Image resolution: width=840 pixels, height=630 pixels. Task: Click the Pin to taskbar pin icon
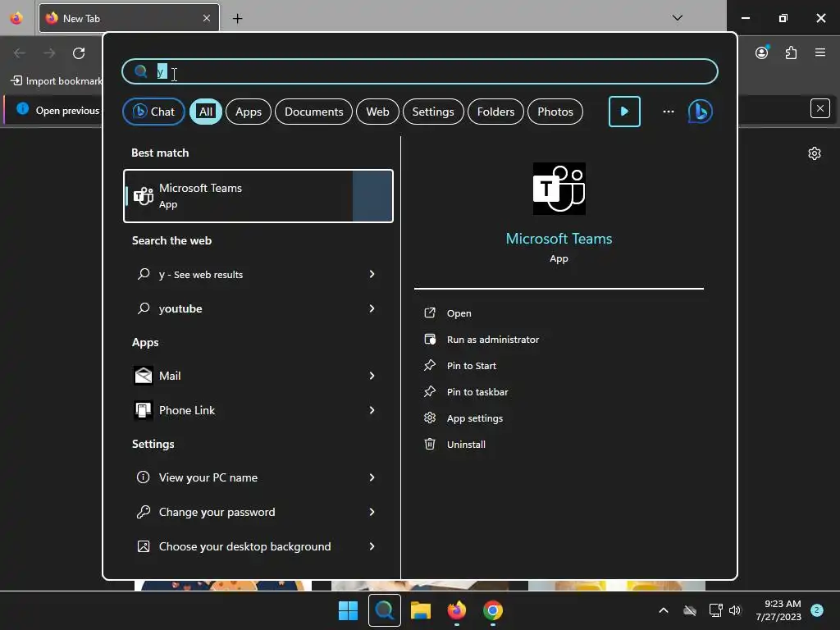pos(430,391)
